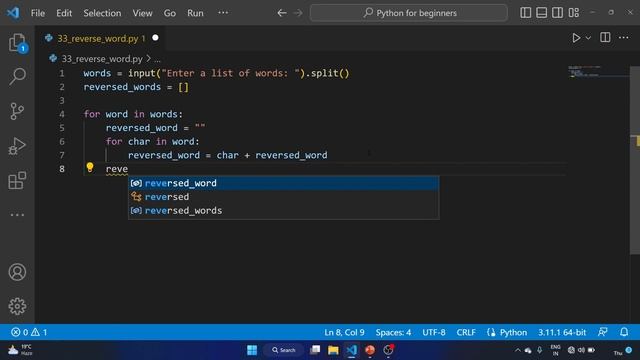Click the VS Code logo icon
The height and width of the screenshot is (360, 640).
pyautogui.click(x=13, y=13)
